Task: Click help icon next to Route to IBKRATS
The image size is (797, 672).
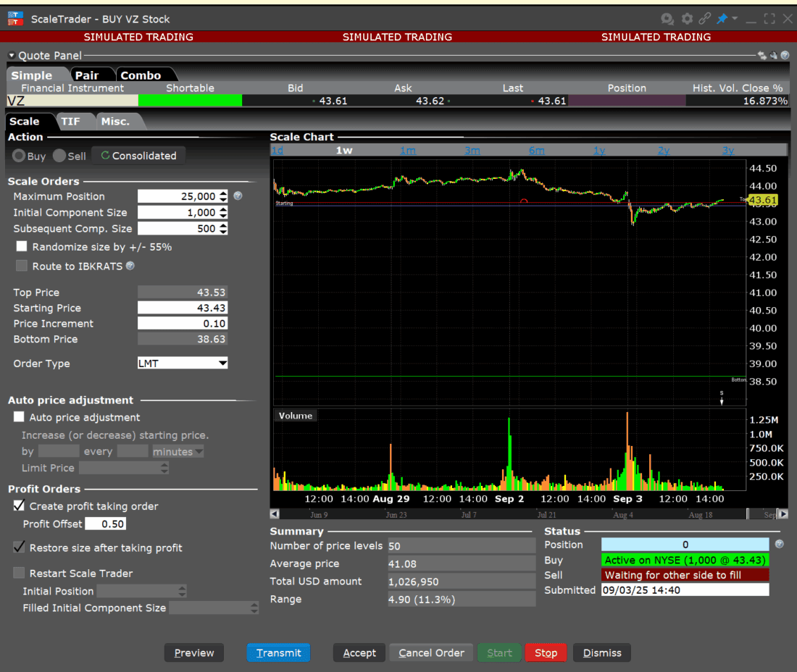Action: tap(130, 266)
